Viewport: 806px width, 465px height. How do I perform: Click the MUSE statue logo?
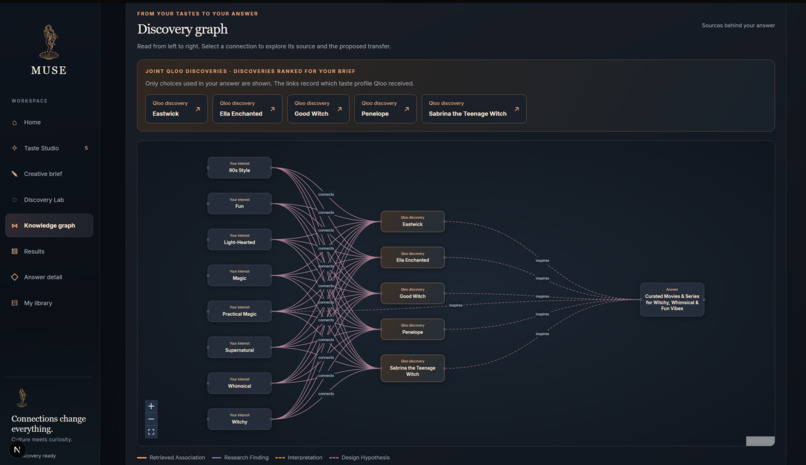(49, 42)
